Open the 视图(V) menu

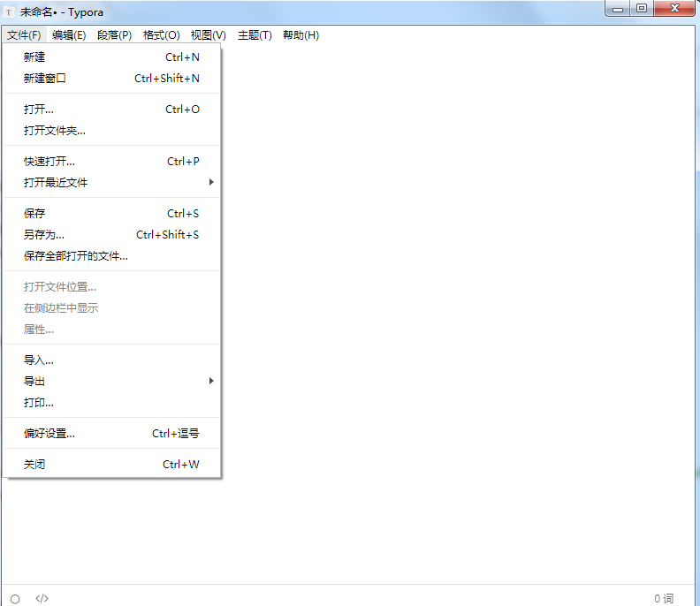(208, 34)
